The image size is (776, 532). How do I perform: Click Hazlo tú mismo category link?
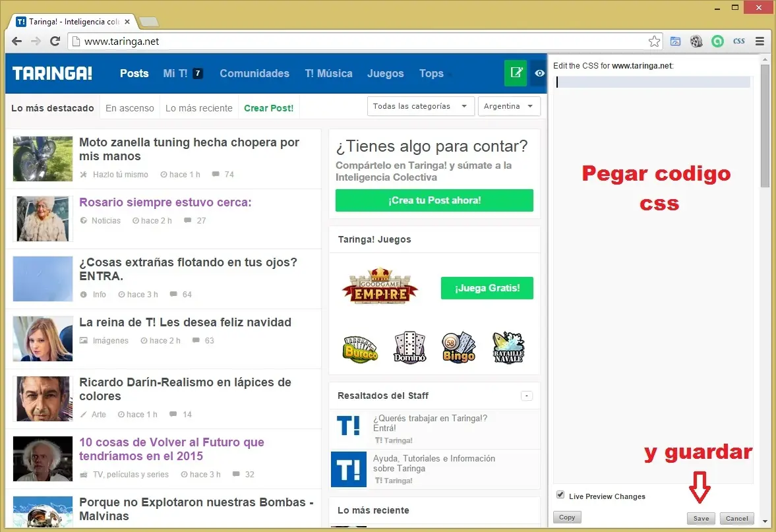pos(120,174)
